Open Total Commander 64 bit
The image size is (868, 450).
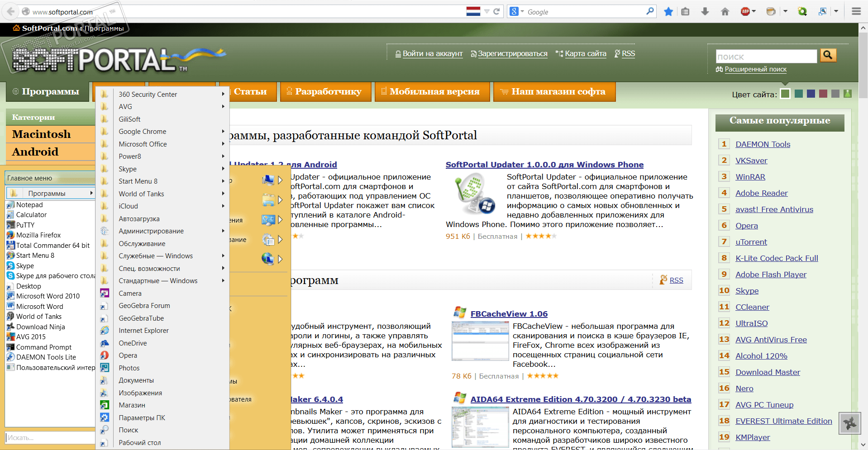[x=53, y=246]
